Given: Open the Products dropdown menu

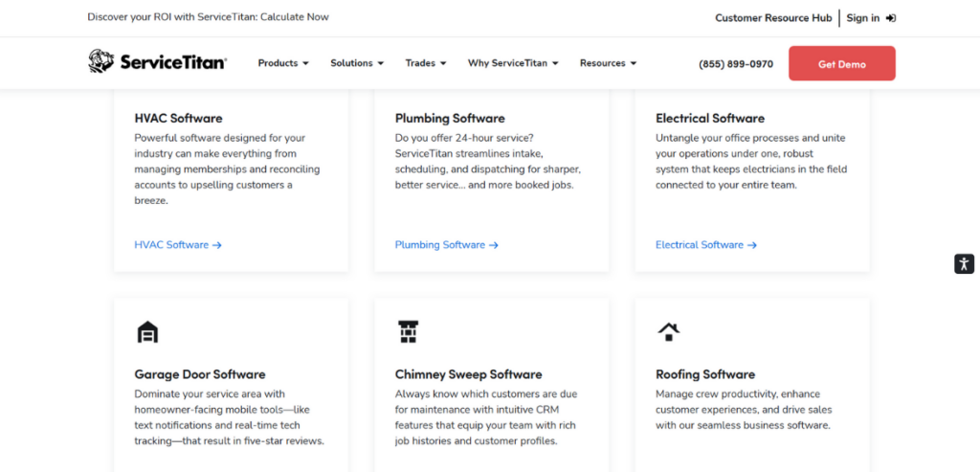Looking at the screenshot, I should 283,63.
